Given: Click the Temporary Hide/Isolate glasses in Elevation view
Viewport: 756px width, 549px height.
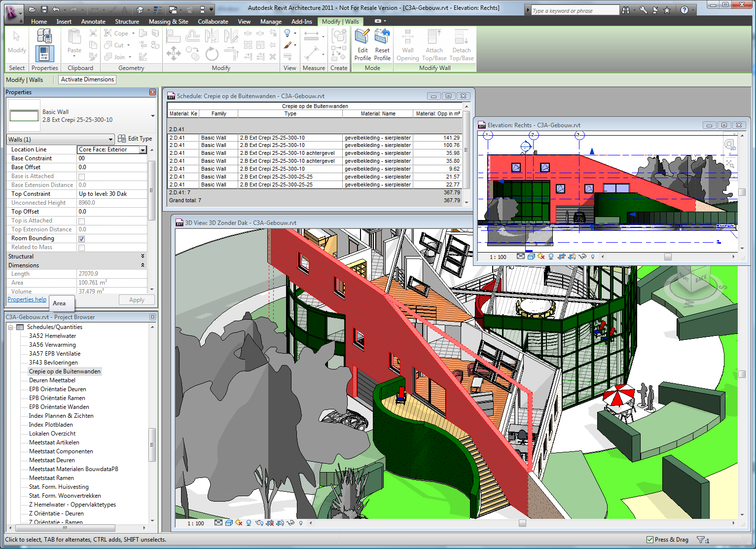Looking at the screenshot, I should (583, 256).
